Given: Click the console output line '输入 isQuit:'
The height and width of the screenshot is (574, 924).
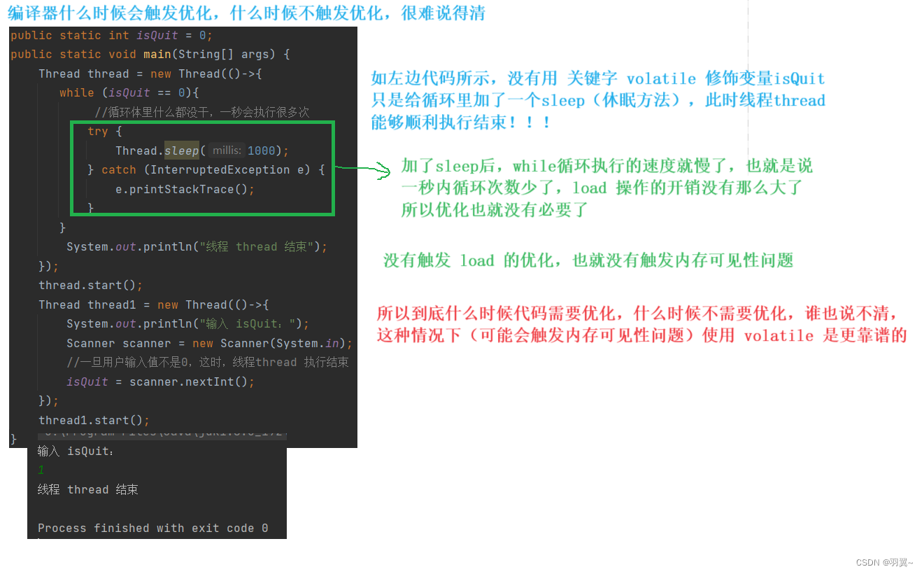Looking at the screenshot, I should coord(76,451).
